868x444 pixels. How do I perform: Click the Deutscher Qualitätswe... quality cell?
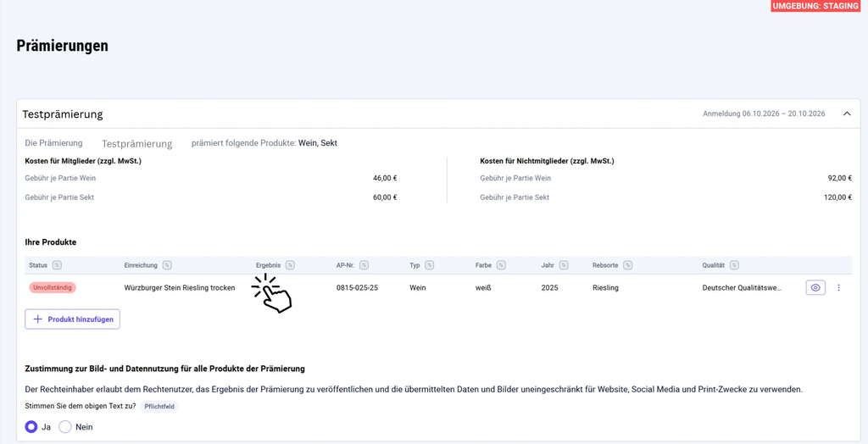tap(742, 288)
